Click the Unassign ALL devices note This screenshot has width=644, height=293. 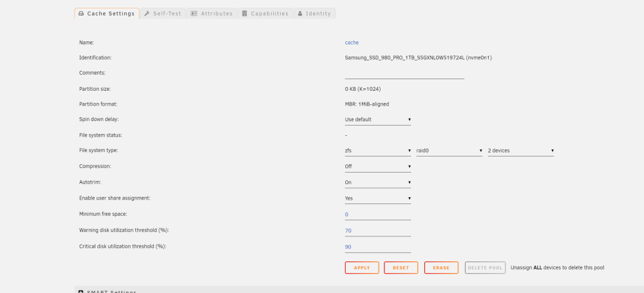(557, 267)
